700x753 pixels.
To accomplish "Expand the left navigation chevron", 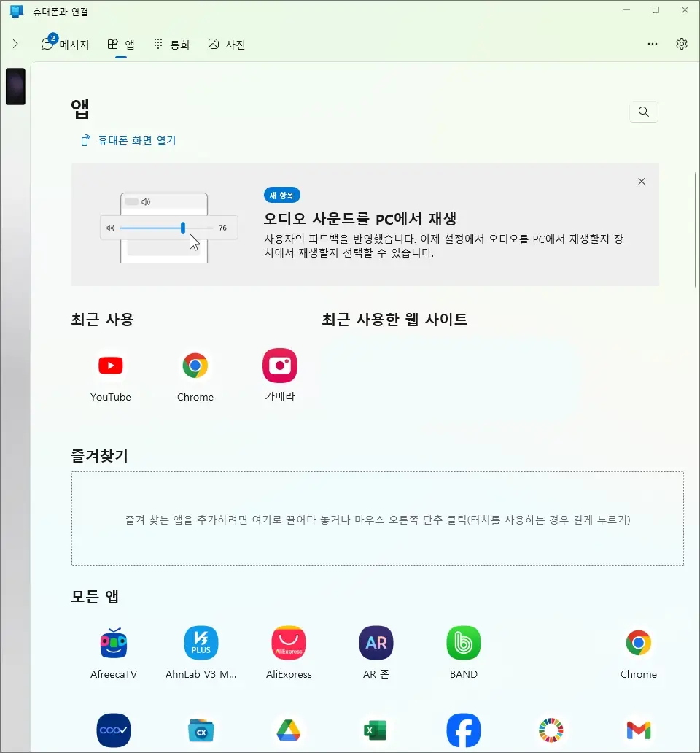I will (15, 44).
